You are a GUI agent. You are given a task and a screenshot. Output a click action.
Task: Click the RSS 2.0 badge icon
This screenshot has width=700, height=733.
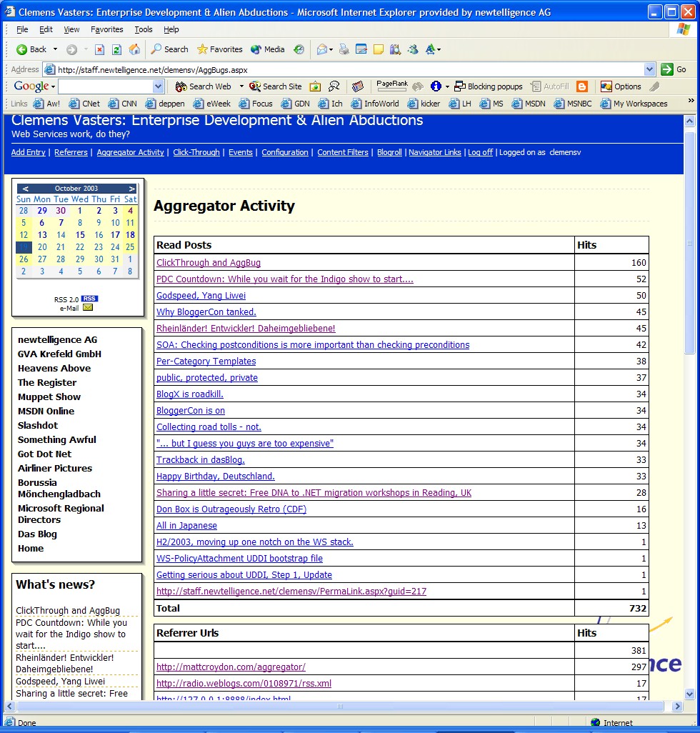[89, 299]
